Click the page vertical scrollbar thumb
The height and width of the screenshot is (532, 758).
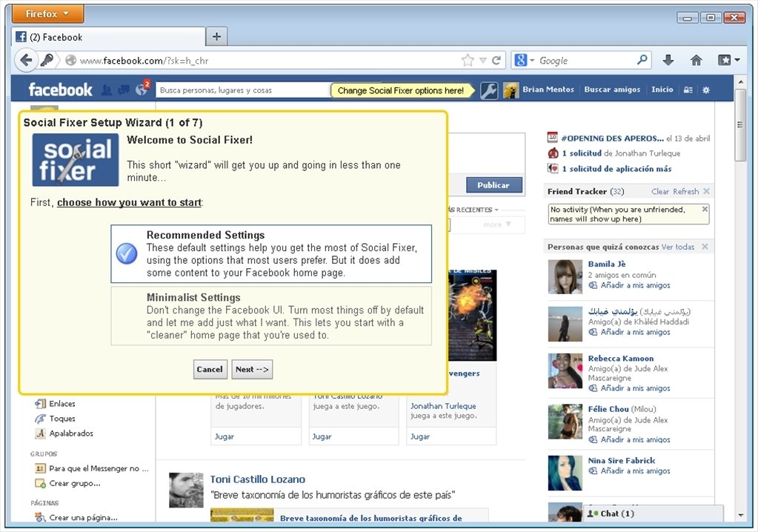pos(740,124)
